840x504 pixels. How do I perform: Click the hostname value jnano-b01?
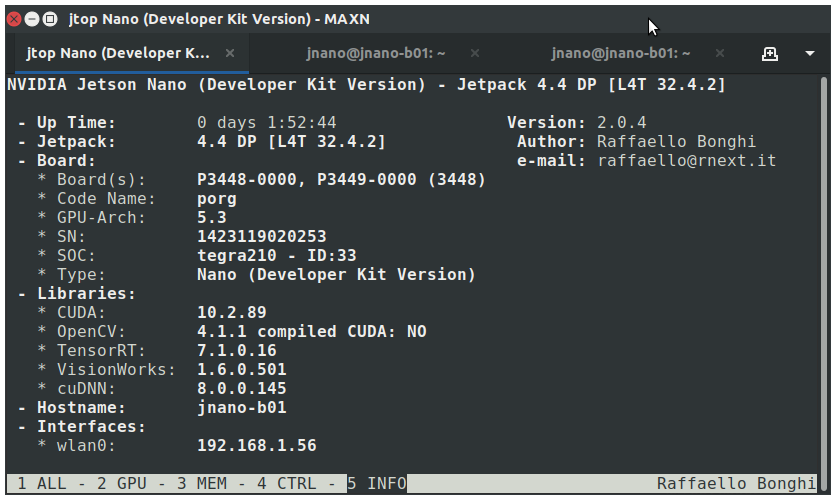pyautogui.click(x=242, y=408)
